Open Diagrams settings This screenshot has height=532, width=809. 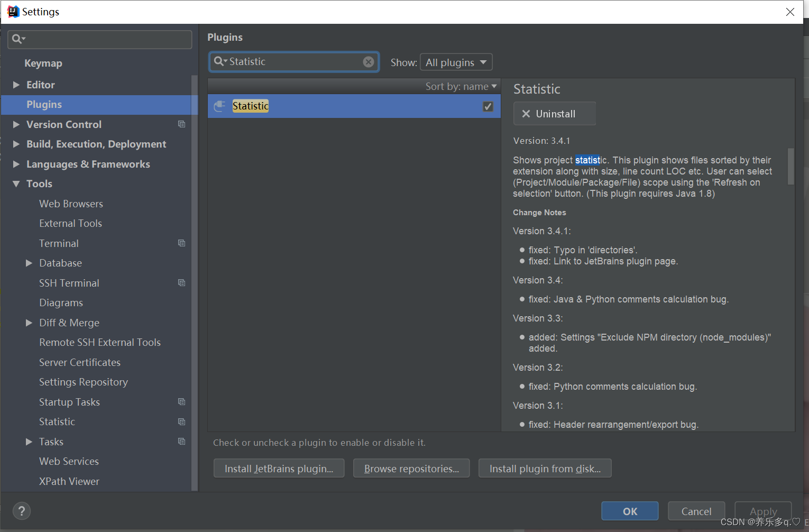[61, 302]
